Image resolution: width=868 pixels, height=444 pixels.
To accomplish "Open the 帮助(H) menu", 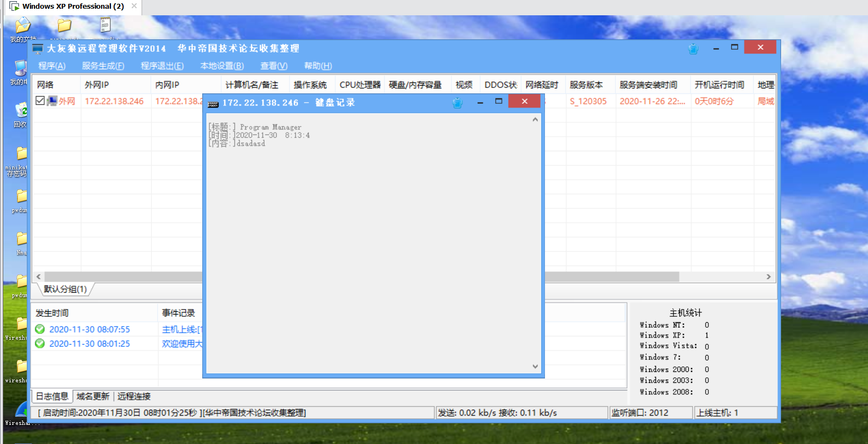I will pyautogui.click(x=318, y=66).
